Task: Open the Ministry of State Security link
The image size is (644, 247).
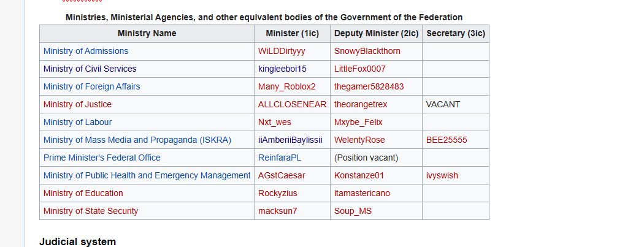Action: tap(90, 211)
